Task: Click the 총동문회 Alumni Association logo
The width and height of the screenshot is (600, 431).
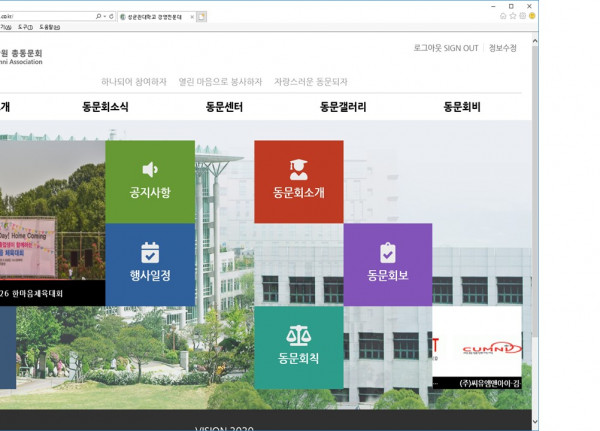Action: 21,57
